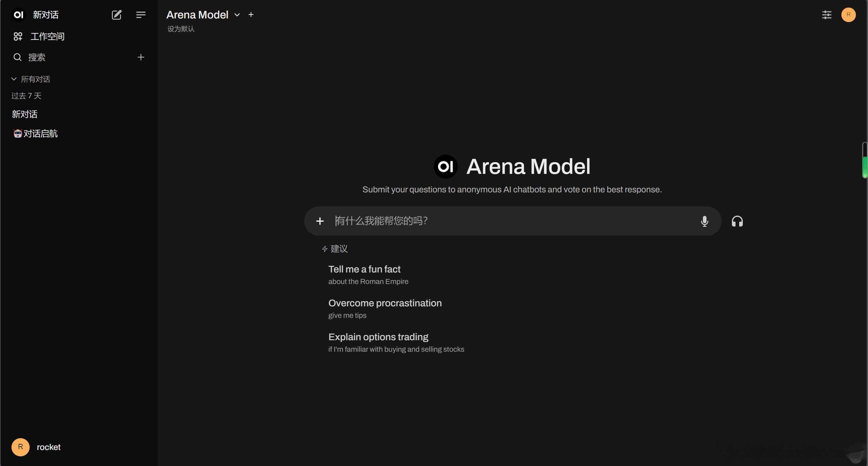The image size is (868, 466).
Task: Open the Arena Model selector dropdown
Action: [x=203, y=15]
